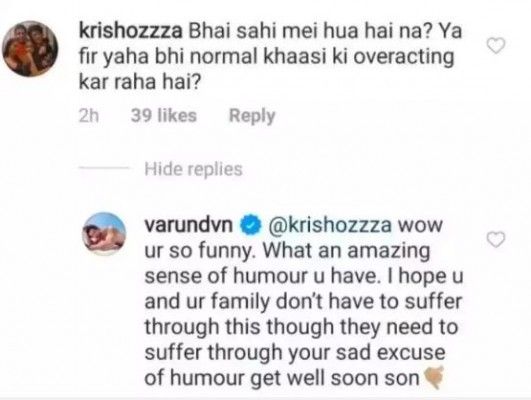Click the text 'sense of humour u have'
Viewport: 531px width, 400px height.
(260, 276)
